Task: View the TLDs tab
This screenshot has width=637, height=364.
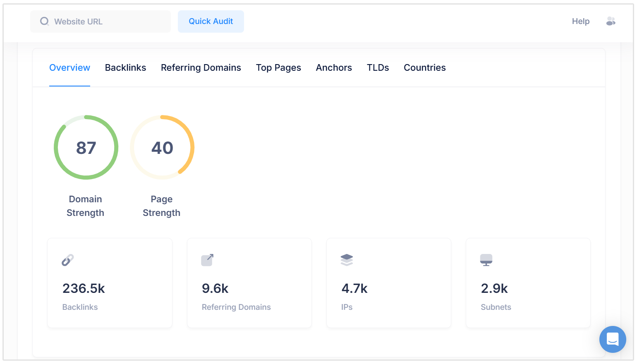Action: tap(378, 67)
